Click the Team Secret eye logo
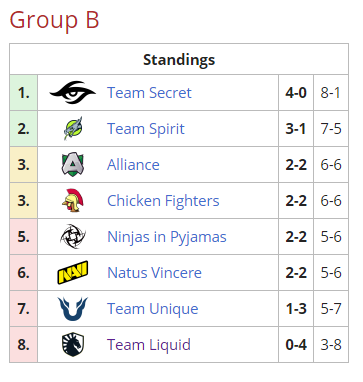 click(73, 92)
